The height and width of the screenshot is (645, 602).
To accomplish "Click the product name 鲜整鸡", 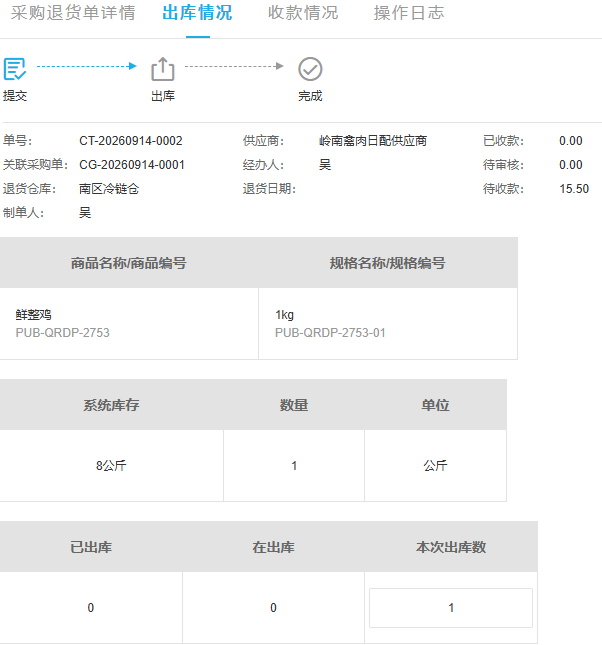I will coord(34,315).
